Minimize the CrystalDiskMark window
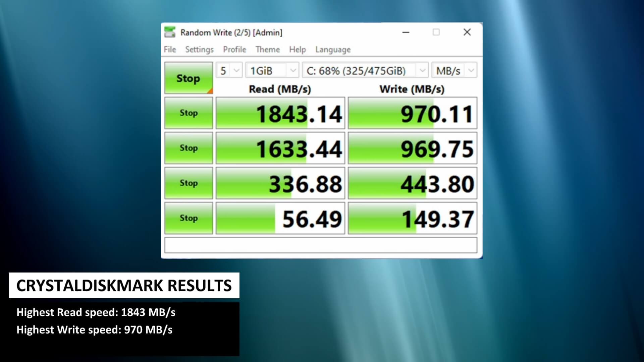This screenshot has width=644, height=362. pyautogui.click(x=406, y=32)
